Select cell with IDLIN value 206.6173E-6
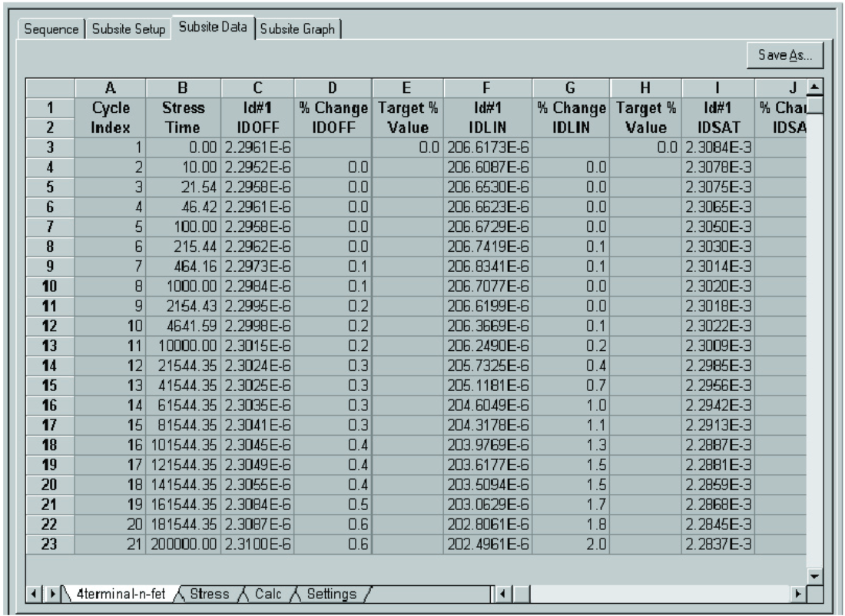Viewport: 845px width, 616px height. point(485,144)
